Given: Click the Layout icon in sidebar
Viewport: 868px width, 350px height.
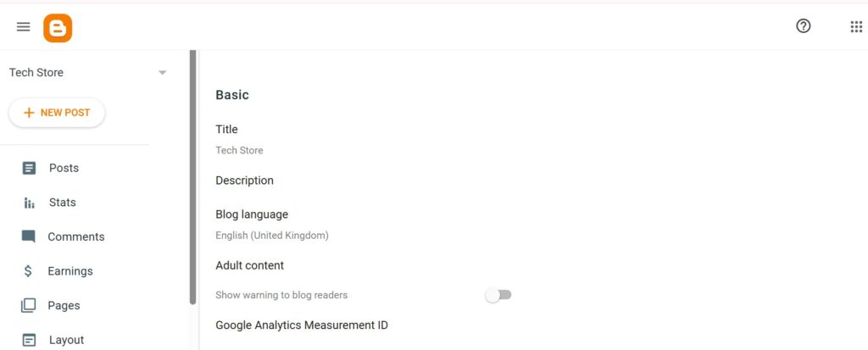Looking at the screenshot, I should (x=29, y=340).
